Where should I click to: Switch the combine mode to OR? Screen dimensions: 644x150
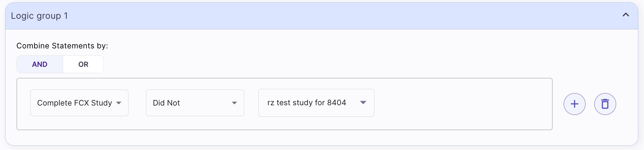(83, 64)
